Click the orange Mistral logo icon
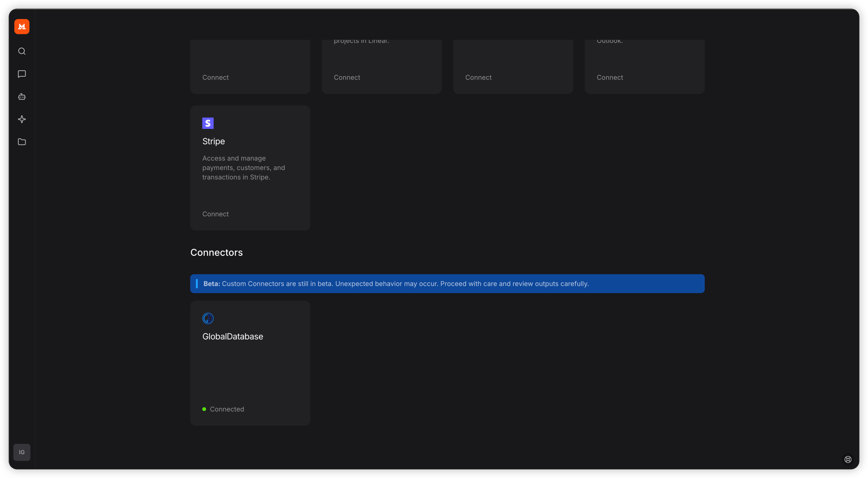 tap(22, 26)
